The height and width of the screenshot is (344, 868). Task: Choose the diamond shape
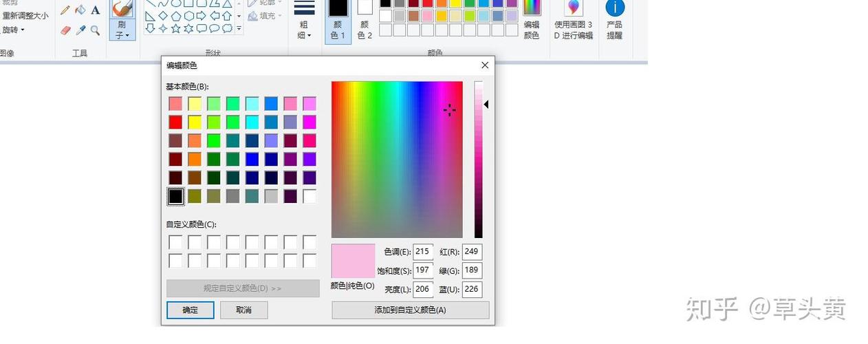coord(163,16)
